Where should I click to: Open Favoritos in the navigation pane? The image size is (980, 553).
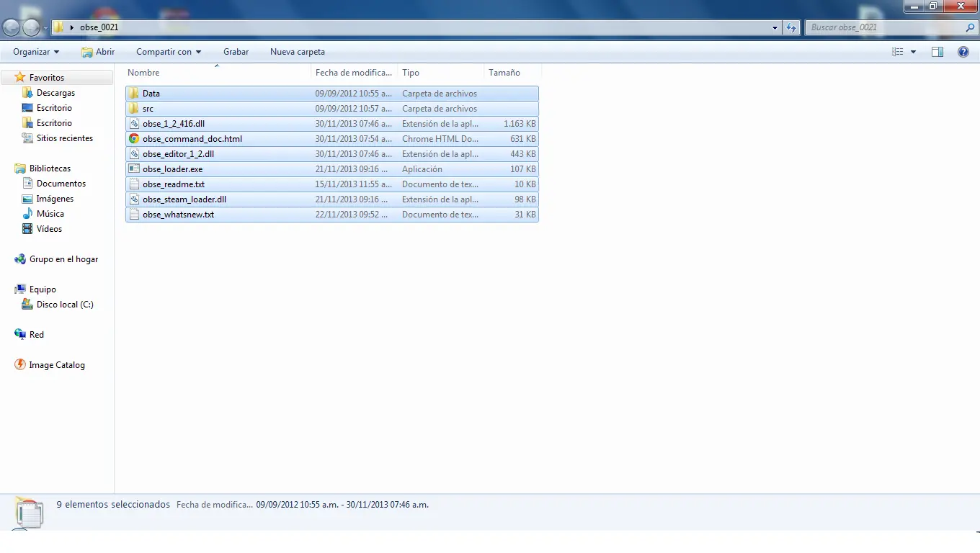pyautogui.click(x=47, y=78)
